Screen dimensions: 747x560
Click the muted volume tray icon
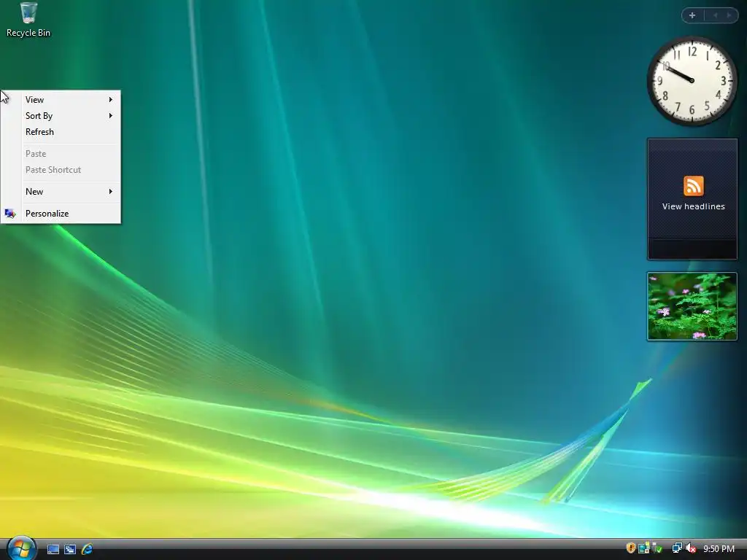(x=691, y=548)
